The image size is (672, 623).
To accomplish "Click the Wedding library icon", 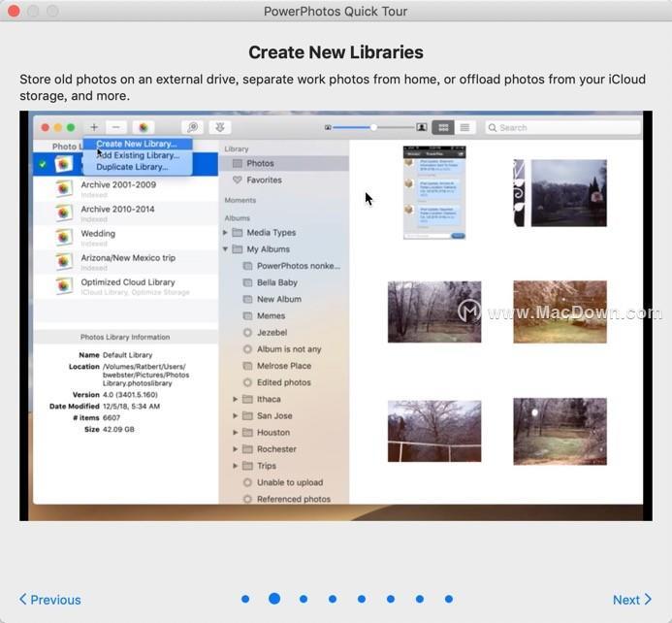I will [x=63, y=238].
